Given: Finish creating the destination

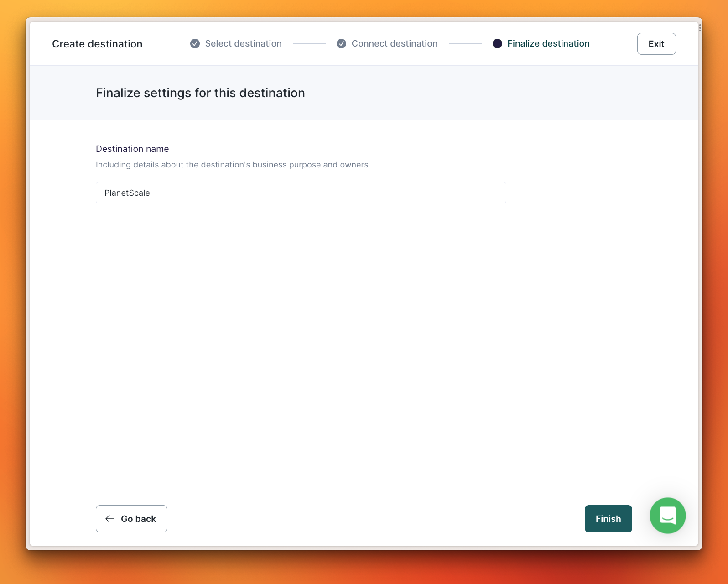Looking at the screenshot, I should tap(608, 519).
